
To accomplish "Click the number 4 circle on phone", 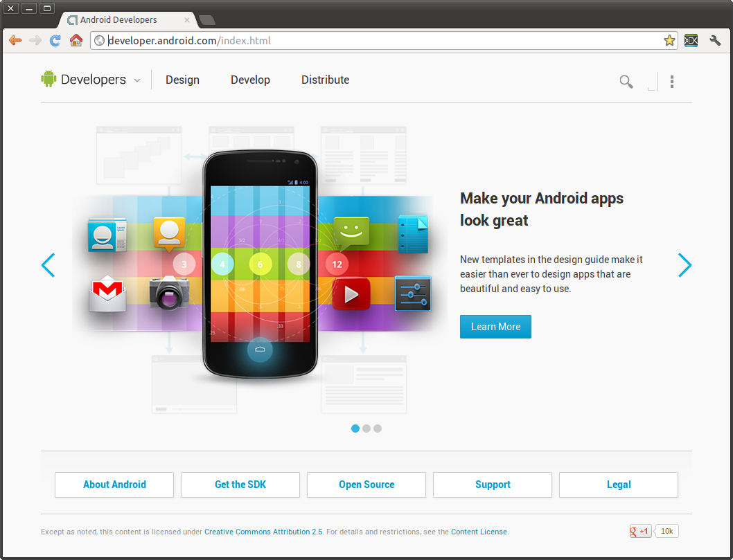I will [x=222, y=264].
